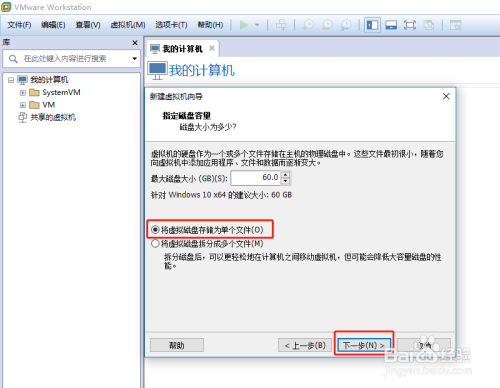Viewport: 500px width, 388px height.
Task: Open the 帮助(H) menu
Action: 210,25
